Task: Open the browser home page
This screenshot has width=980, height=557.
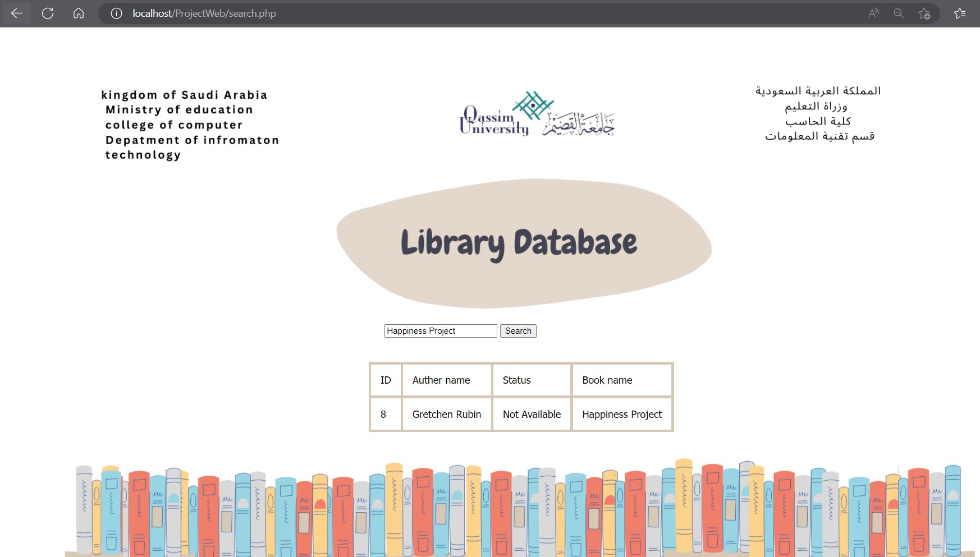Action: coord(79,13)
